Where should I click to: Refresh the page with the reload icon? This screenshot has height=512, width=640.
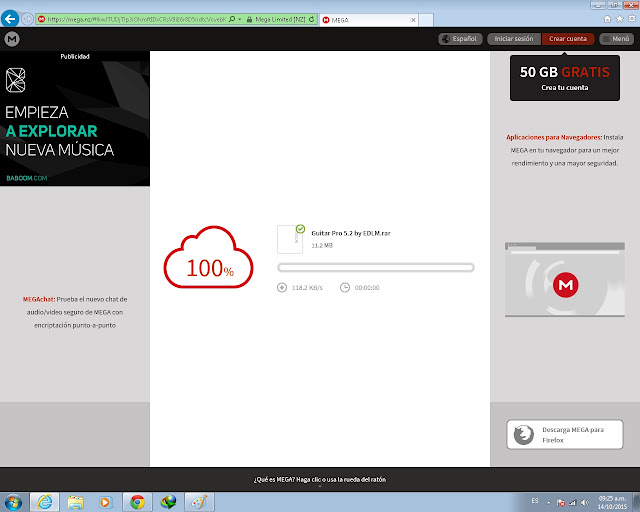(x=312, y=19)
